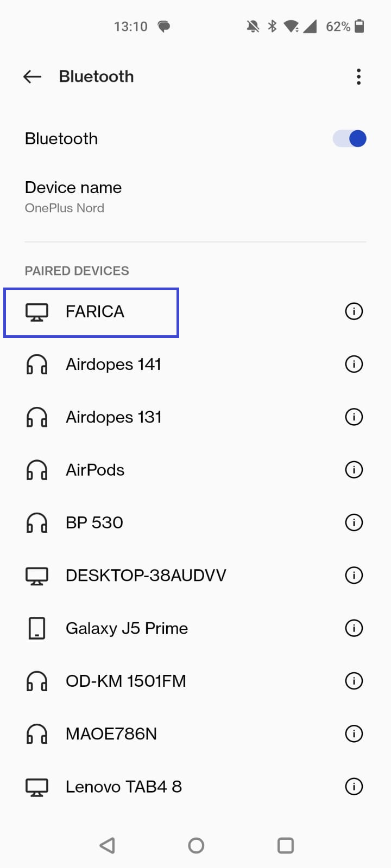The width and height of the screenshot is (391, 868).
Task: Show Galaxy J5 Prime info
Action: click(354, 628)
